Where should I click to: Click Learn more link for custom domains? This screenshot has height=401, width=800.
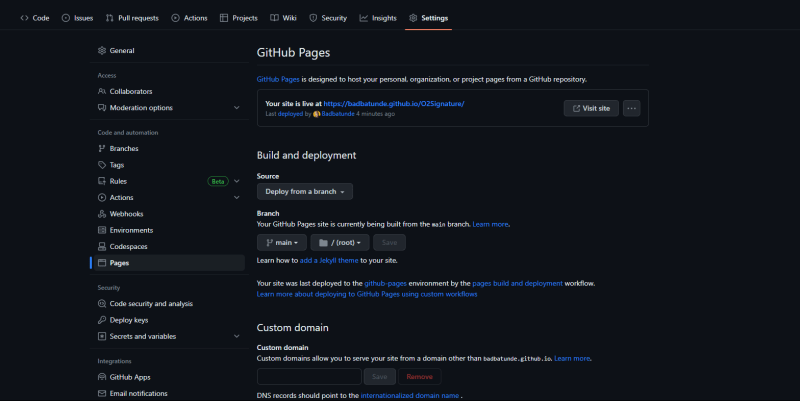click(572, 358)
